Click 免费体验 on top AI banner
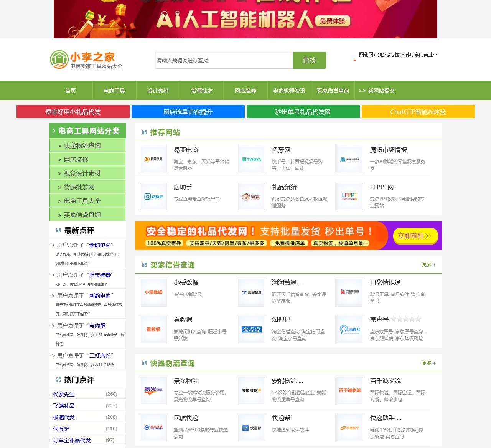This screenshot has width=491, height=448. pyautogui.click(x=333, y=21)
